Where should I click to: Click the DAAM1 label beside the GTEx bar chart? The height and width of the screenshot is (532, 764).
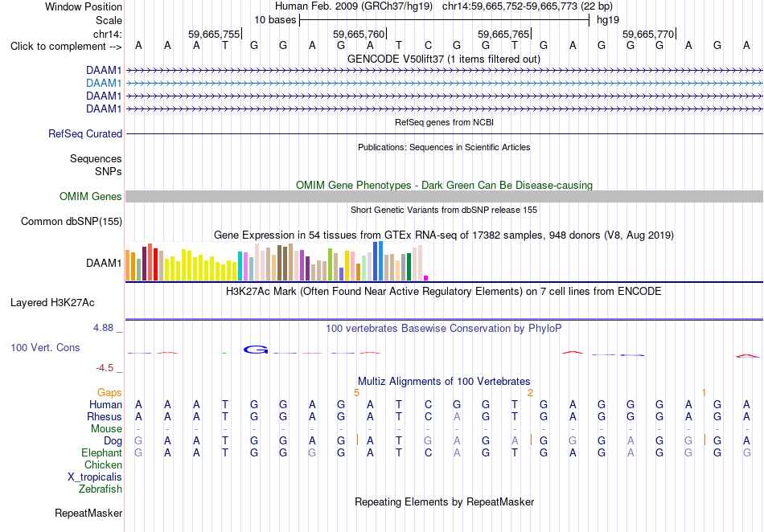(x=103, y=264)
